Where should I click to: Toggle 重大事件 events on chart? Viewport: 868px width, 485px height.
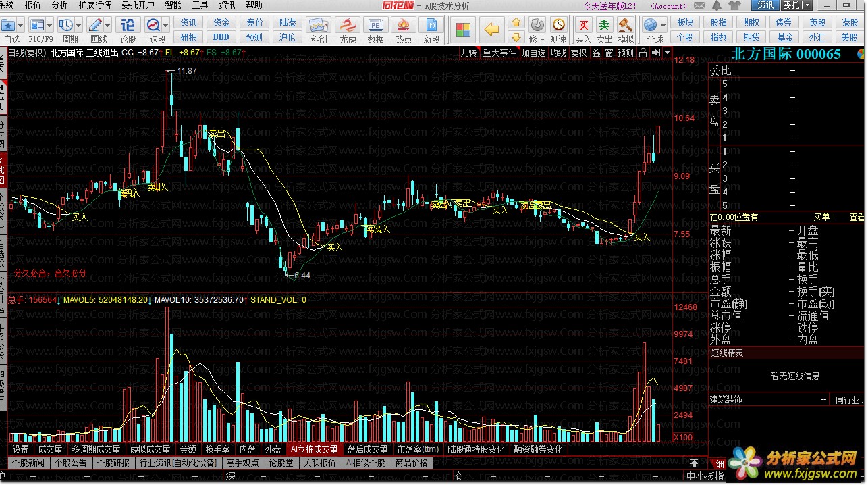(499, 53)
